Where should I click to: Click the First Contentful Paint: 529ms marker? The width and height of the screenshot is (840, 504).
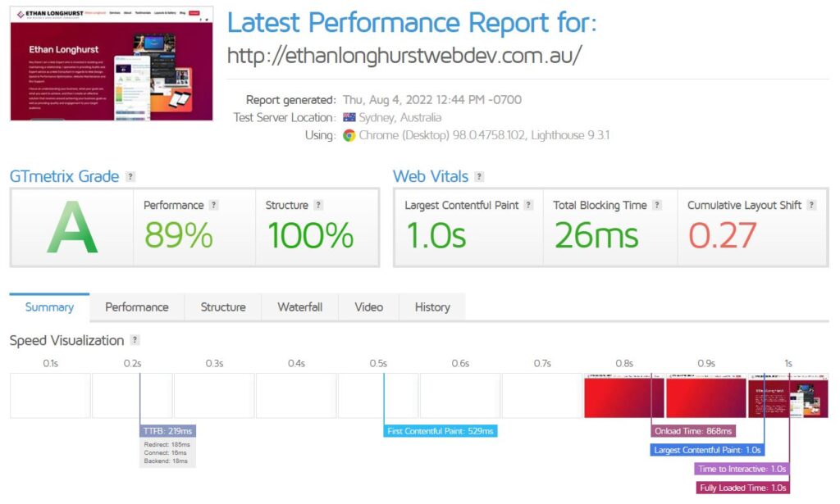pos(441,431)
